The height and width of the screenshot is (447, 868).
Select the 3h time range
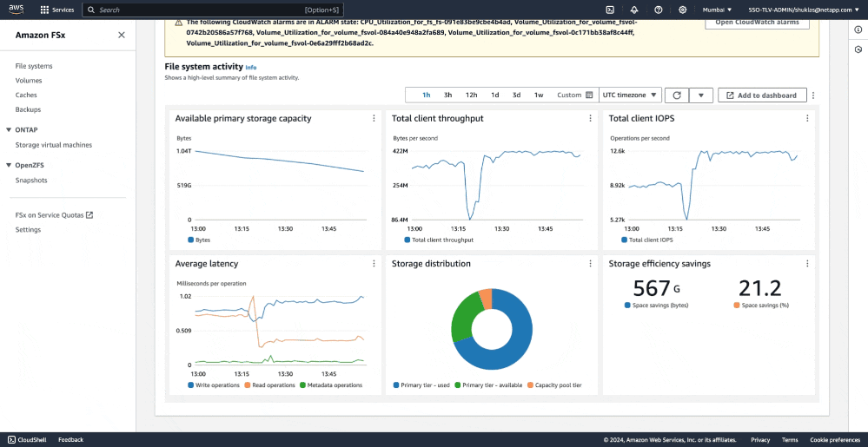click(x=448, y=95)
